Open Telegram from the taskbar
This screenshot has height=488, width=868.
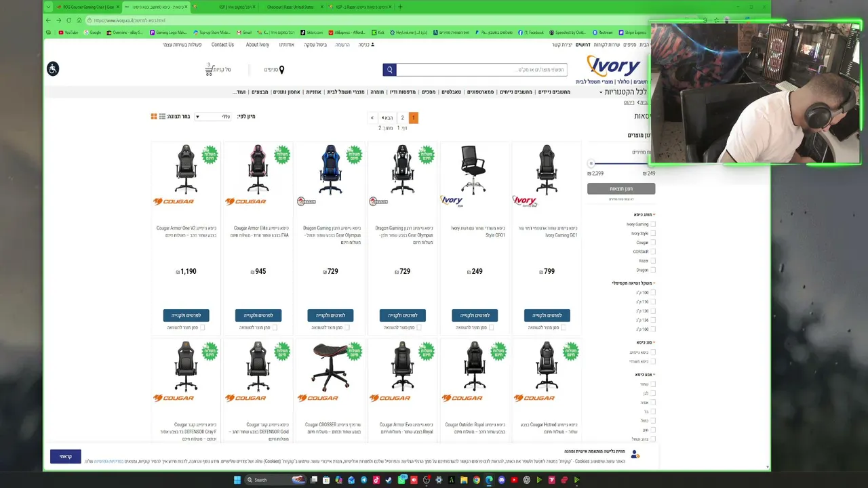(x=363, y=480)
